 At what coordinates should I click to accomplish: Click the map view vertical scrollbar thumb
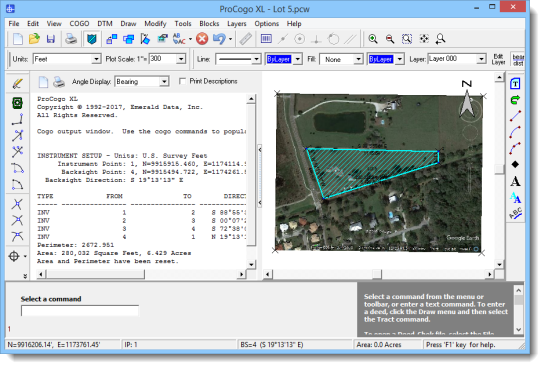[499, 169]
